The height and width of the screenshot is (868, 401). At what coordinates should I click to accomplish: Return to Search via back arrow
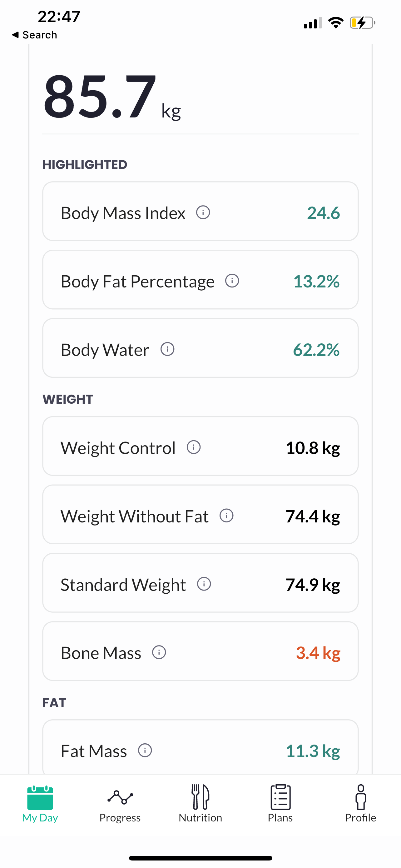[34, 35]
